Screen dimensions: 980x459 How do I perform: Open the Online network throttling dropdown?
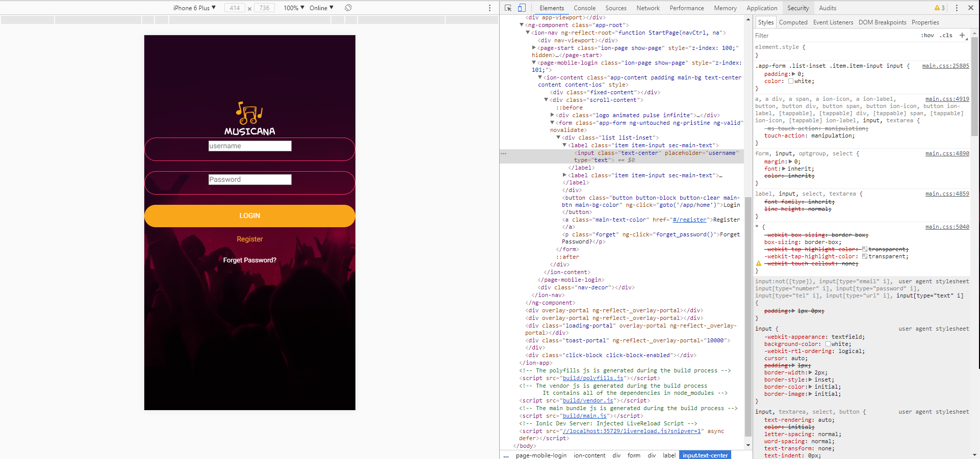point(321,8)
